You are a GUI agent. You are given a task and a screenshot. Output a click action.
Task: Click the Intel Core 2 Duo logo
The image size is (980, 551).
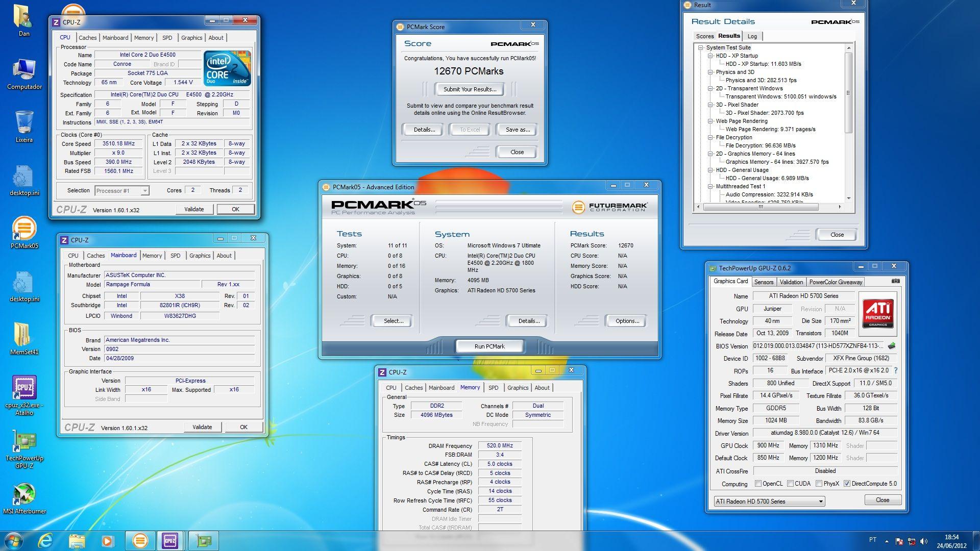pyautogui.click(x=227, y=68)
